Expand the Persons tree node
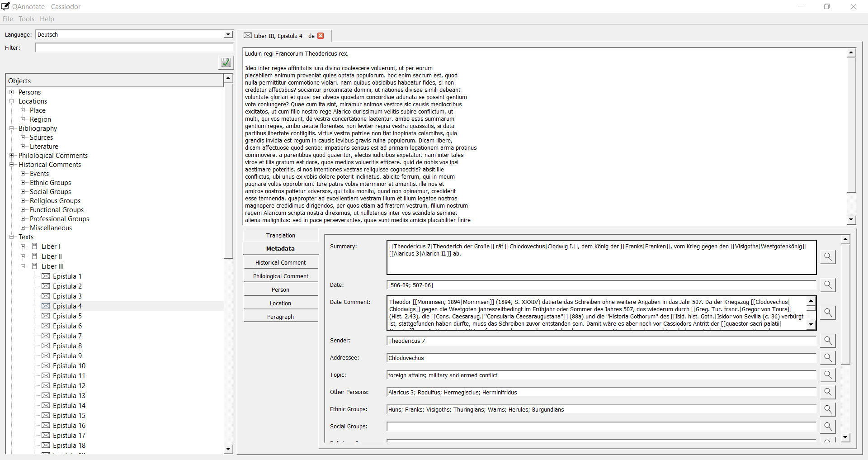The image size is (868, 460). 12,92
